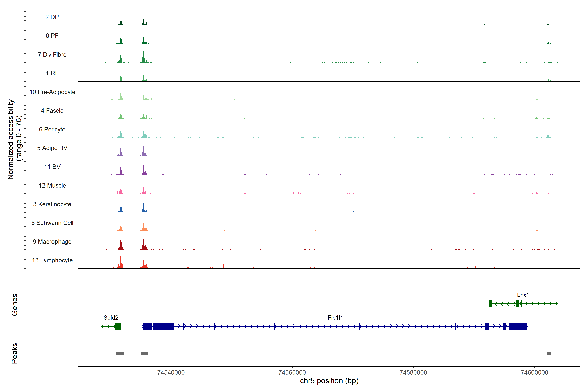The width and height of the screenshot is (588, 392).
Task: Click the 10 Pre-Adipocyte track label
Action: point(52,92)
